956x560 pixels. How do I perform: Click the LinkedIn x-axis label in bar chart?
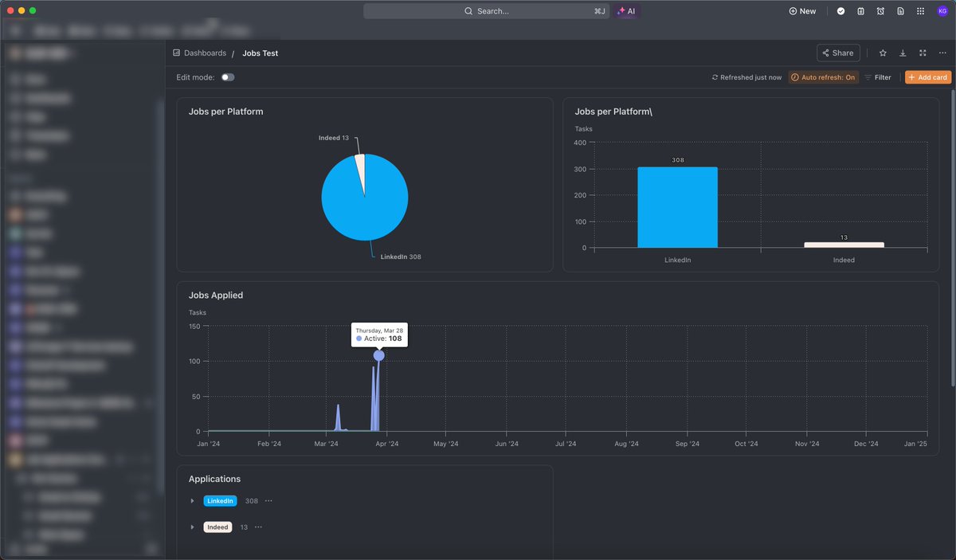(x=677, y=260)
